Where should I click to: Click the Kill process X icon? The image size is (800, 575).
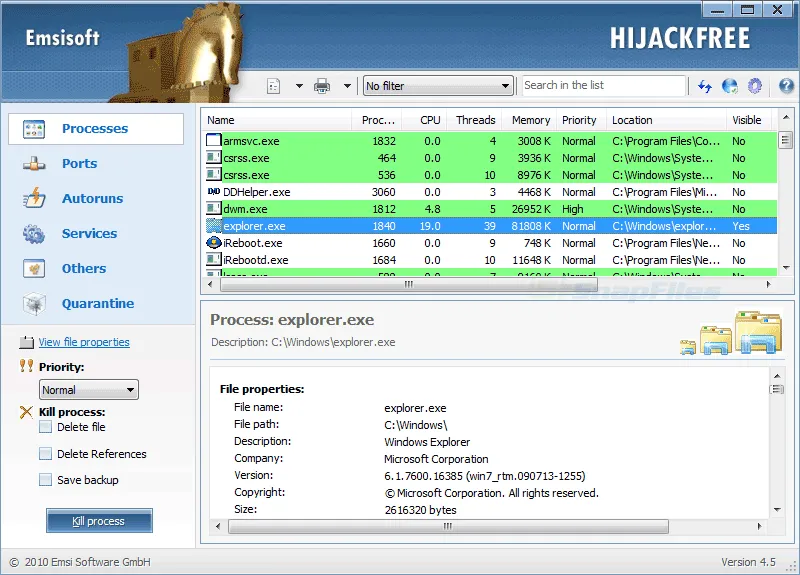pyautogui.click(x=26, y=412)
